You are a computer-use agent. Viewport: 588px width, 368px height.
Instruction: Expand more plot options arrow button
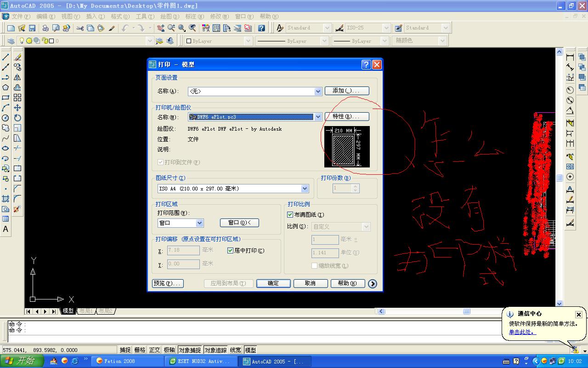coord(373,284)
